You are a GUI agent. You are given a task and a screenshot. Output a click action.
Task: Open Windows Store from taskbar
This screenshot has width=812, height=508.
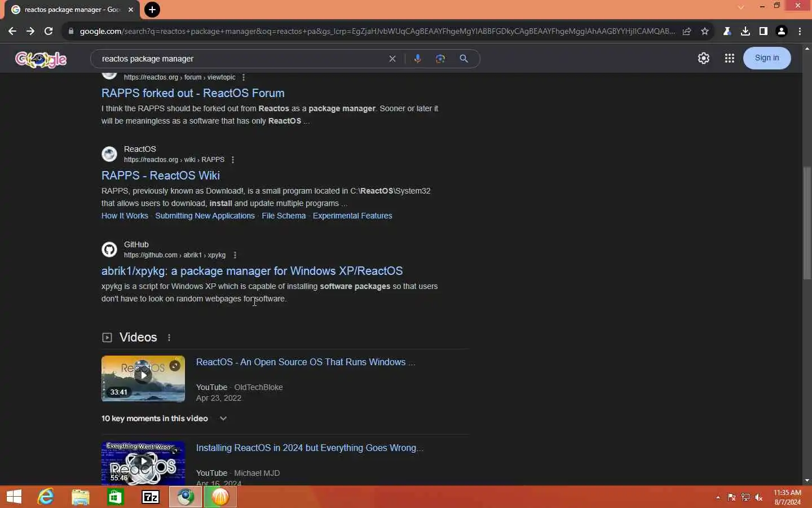(116, 497)
